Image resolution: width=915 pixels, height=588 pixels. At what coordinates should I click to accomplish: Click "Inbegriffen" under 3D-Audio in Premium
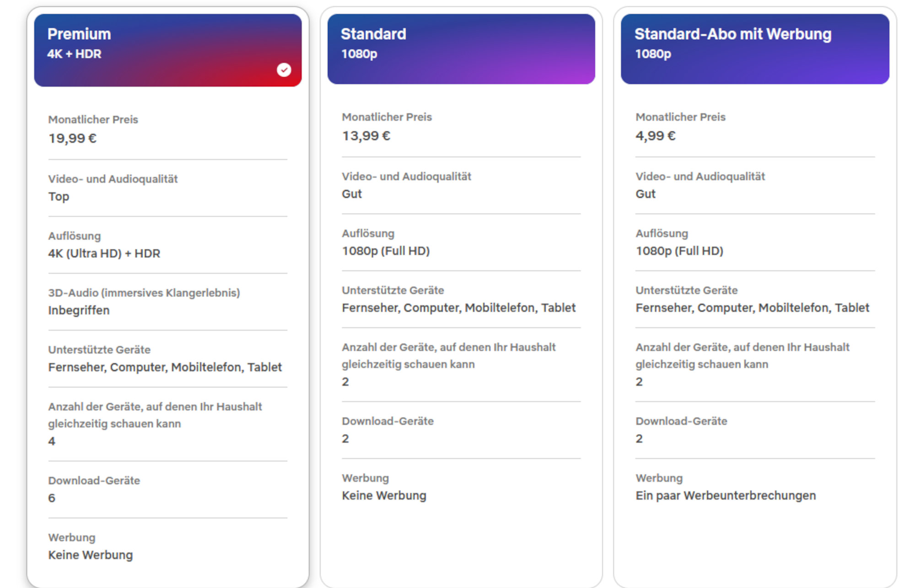[79, 310]
